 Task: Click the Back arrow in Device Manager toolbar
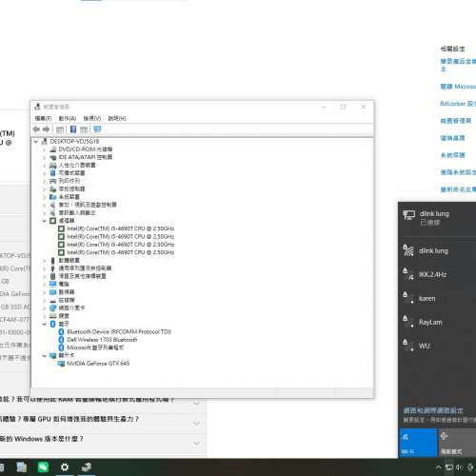36,129
